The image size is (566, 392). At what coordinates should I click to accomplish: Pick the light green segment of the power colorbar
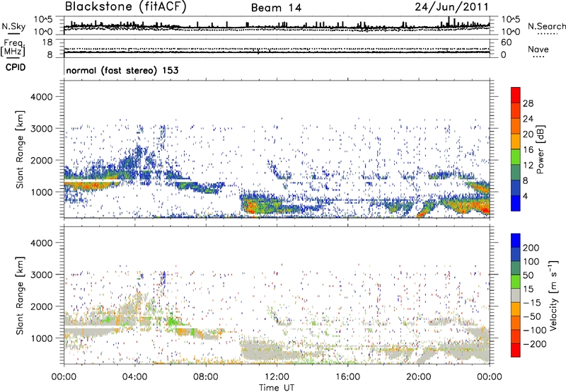pos(516,157)
